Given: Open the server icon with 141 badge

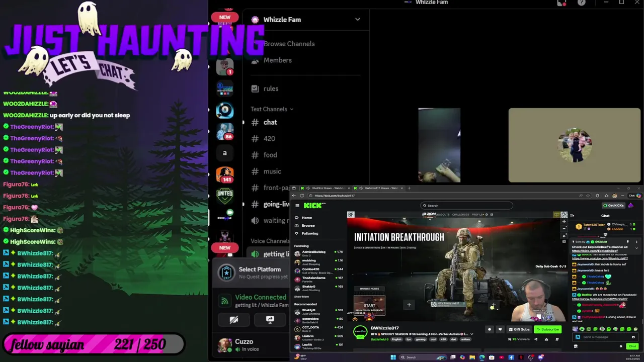Looking at the screenshot, I should (224, 174).
